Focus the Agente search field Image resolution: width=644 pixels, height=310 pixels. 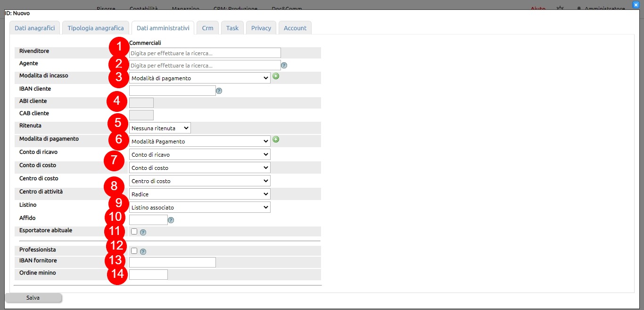(205, 65)
